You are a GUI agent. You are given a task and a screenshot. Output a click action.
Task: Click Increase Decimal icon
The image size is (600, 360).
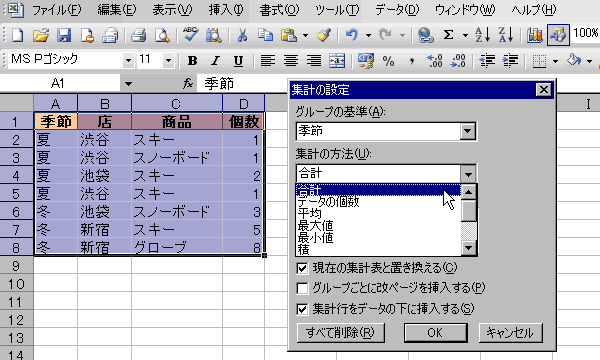[435, 60]
